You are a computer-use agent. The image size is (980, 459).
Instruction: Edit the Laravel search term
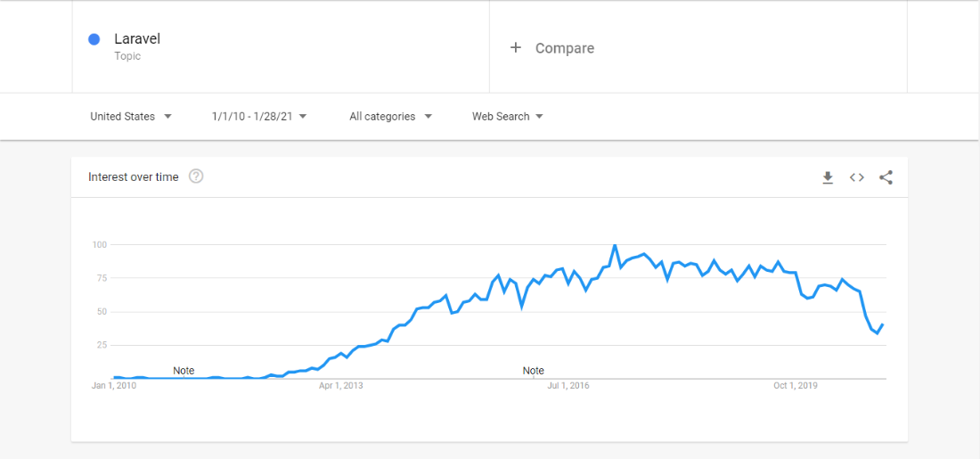pos(137,39)
